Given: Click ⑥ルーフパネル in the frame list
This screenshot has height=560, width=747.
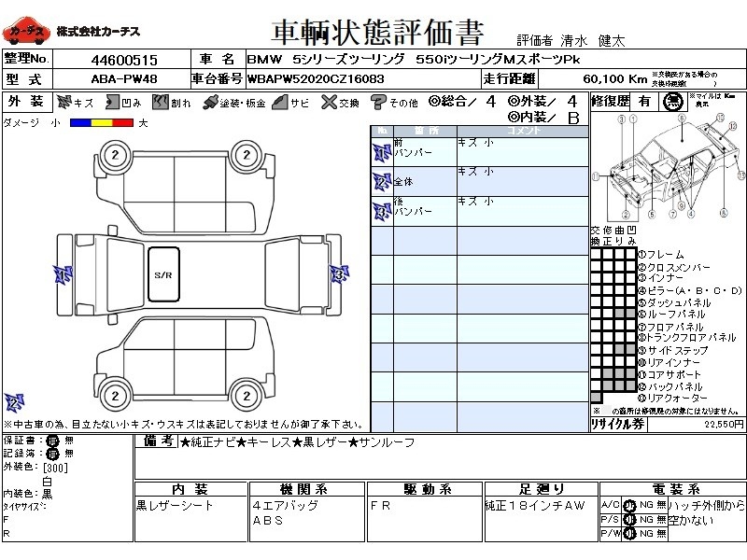Looking at the screenshot, I should 671,315.
